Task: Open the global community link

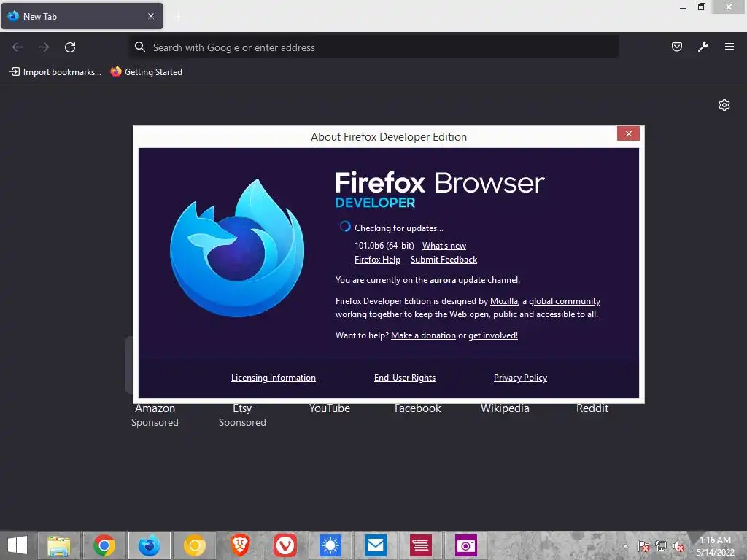Action: pos(565,301)
